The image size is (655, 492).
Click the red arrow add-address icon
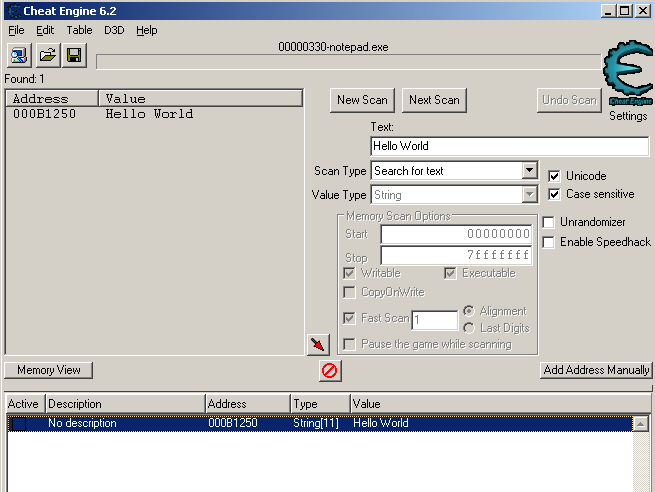(318, 344)
